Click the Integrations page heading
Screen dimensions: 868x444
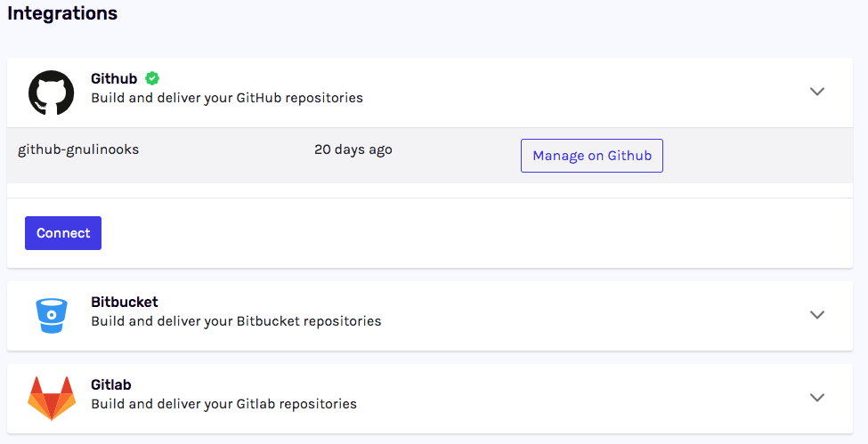pyautogui.click(x=62, y=12)
